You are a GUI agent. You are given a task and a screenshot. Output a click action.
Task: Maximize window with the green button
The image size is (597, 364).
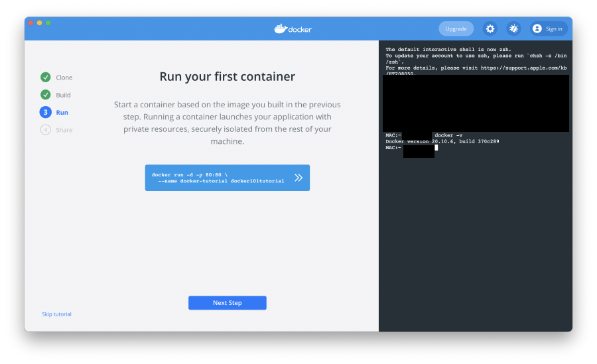click(x=48, y=23)
